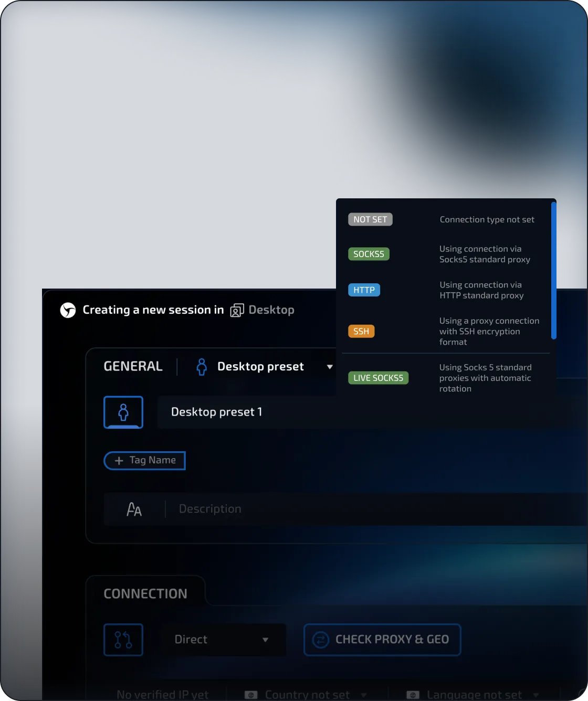Image resolution: width=588 pixels, height=701 pixels.
Task: Click 'Using Socks 5 standard proxies' description
Action: [486, 378]
